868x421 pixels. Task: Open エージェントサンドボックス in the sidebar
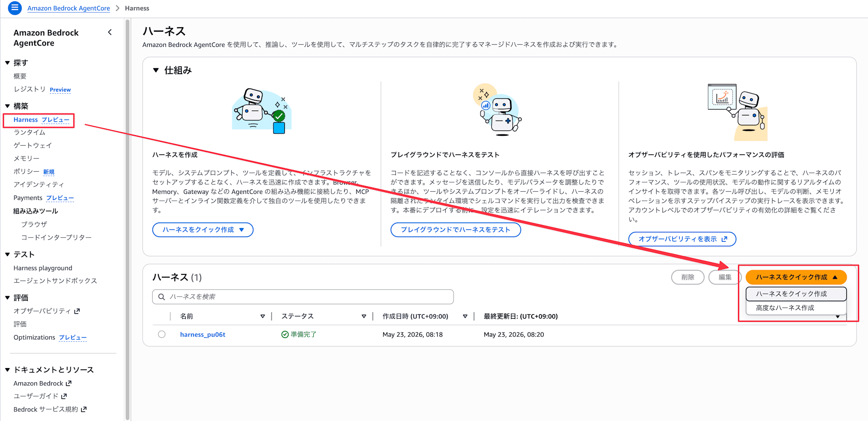point(55,281)
